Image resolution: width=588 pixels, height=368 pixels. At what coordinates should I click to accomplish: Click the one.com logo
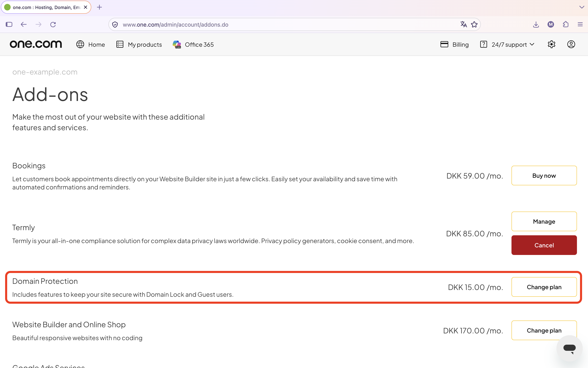[x=36, y=44]
